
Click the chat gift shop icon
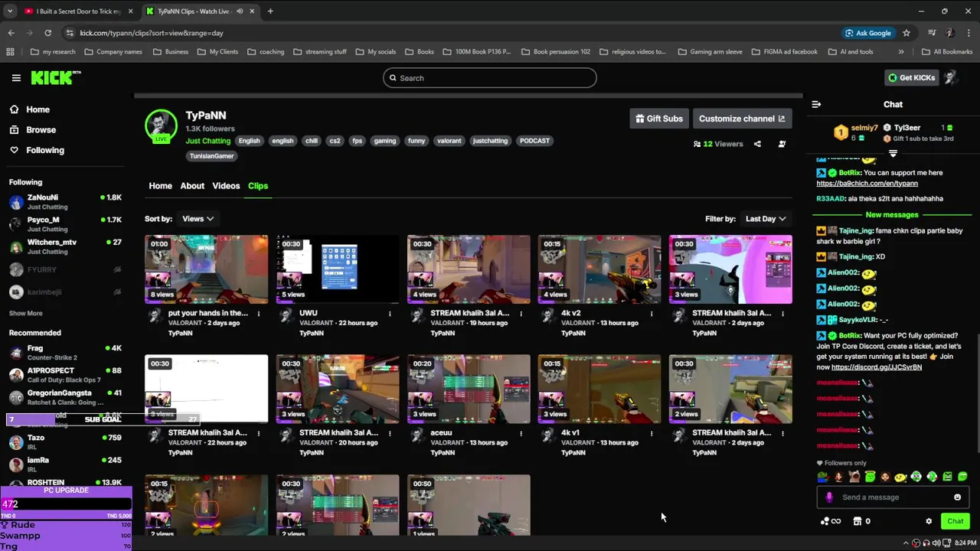(857, 521)
